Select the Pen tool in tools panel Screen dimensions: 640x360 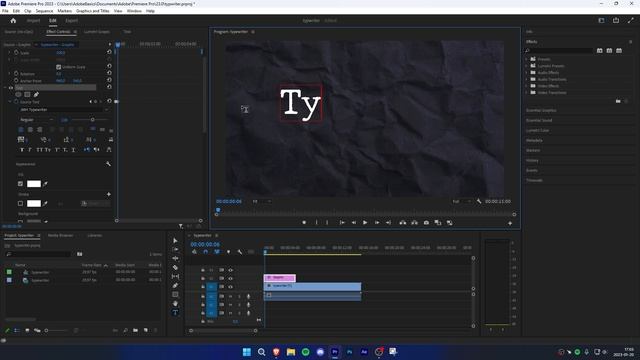[175, 285]
